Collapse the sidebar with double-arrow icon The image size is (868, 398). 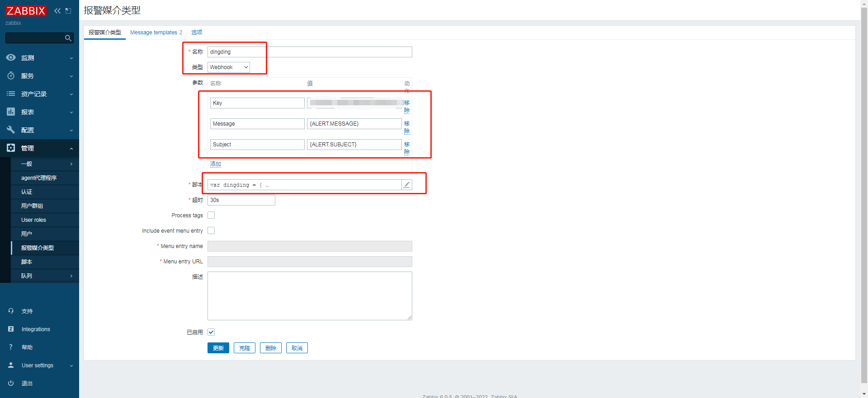[x=57, y=11]
